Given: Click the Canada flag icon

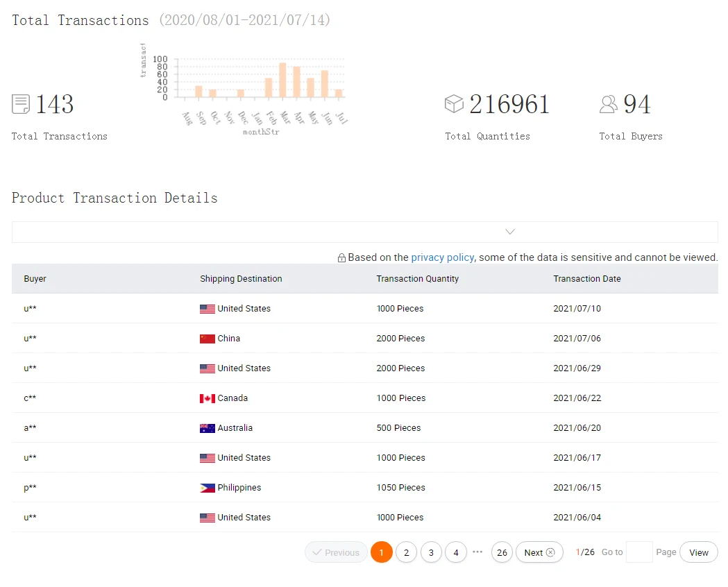Looking at the screenshot, I should [x=207, y=398].
